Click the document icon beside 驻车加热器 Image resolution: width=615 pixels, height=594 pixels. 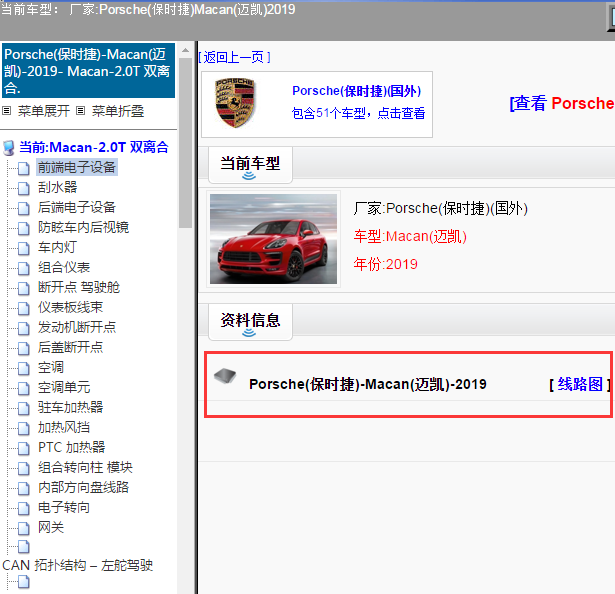[24, 408]
